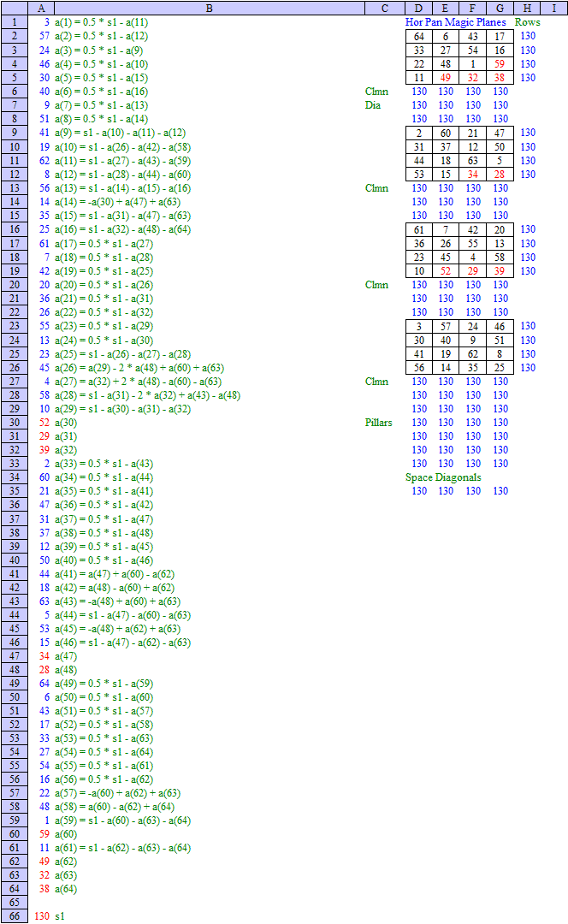The height and width of the screenshot is (924, 568).
Task: Select column A header
Action: pyautogui.click(x=41, y=9)
